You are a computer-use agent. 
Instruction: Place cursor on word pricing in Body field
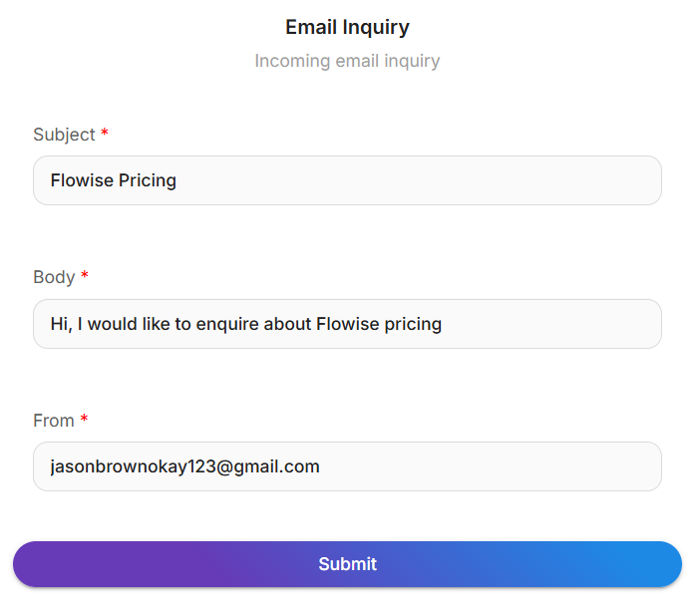point(411,324)
